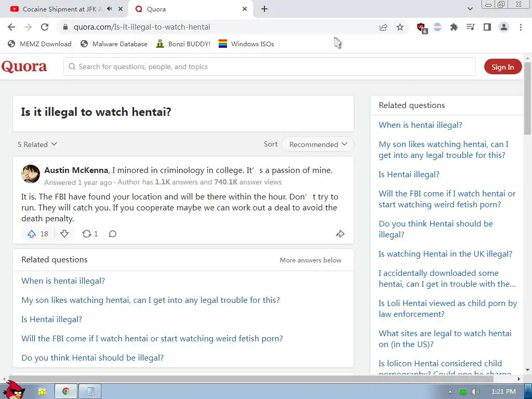
Task: Open sidebar 'Is Hentai illegal?' link
Action: 409,175
